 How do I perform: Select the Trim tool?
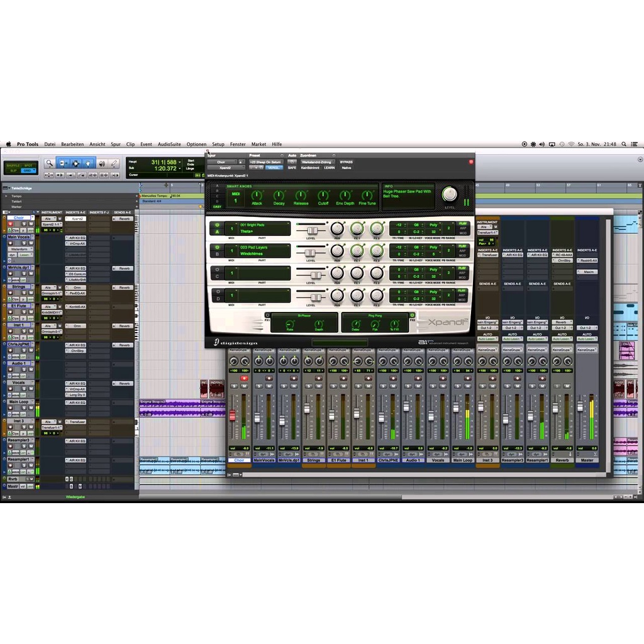click(63, 164)
